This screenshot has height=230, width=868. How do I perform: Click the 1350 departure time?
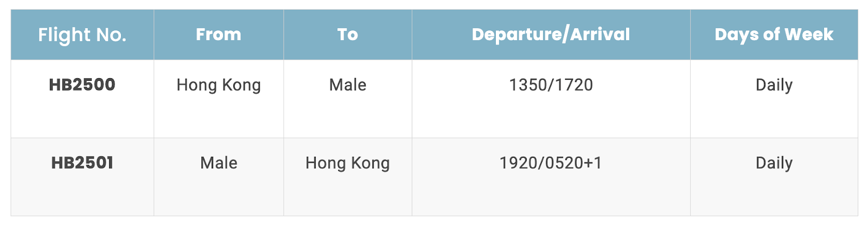528,85
